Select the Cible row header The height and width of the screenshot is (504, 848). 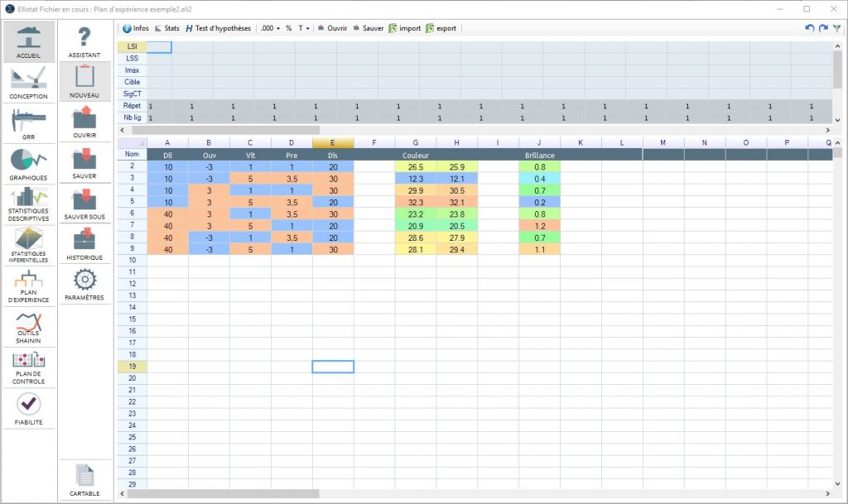click(x=132, y=82)
